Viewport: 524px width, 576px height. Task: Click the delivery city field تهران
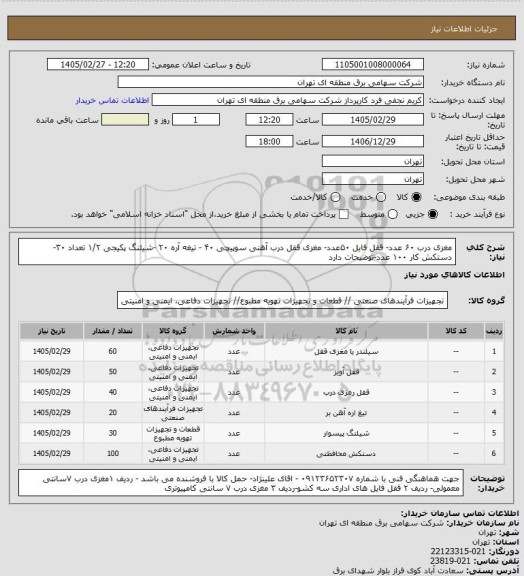click(373, 179)
